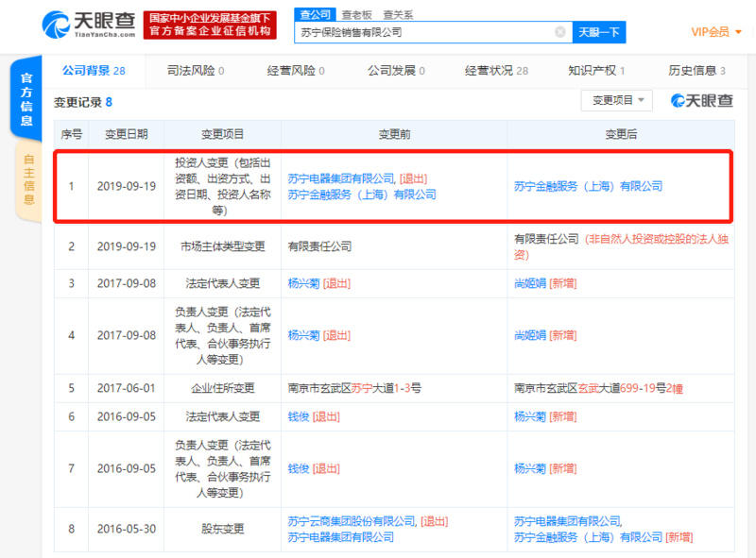Click 杨兴菊 [退出] link in row 3
The height and width of the screenshot is (558, 756).
(319, 283)
